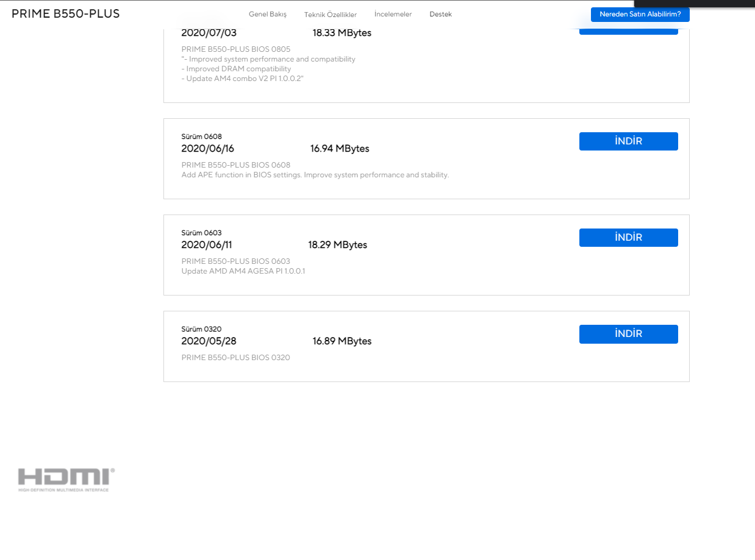Click the 16.94 MBytes file size
This screenshot has width=755, height=560.
(x=340, y=149)
